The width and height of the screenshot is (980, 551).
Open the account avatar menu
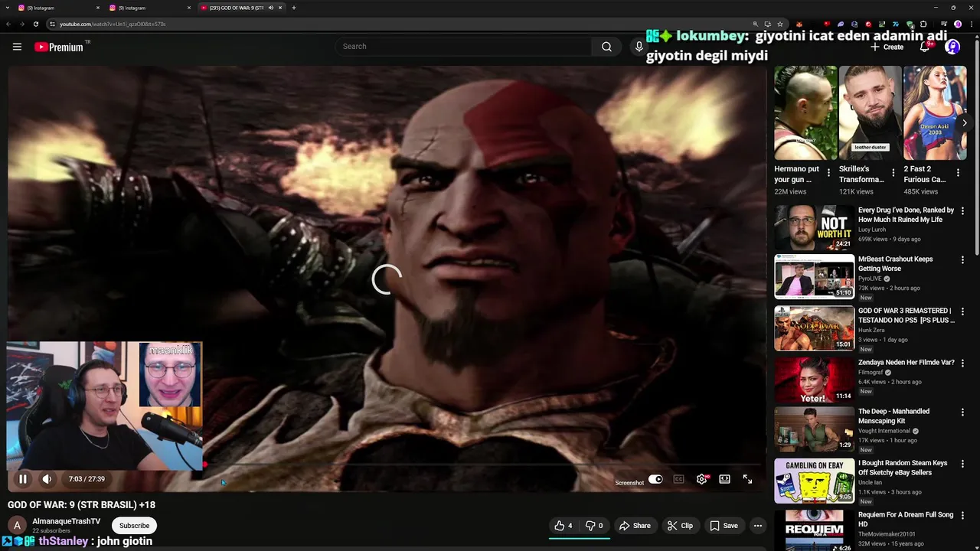click(952, 47)
